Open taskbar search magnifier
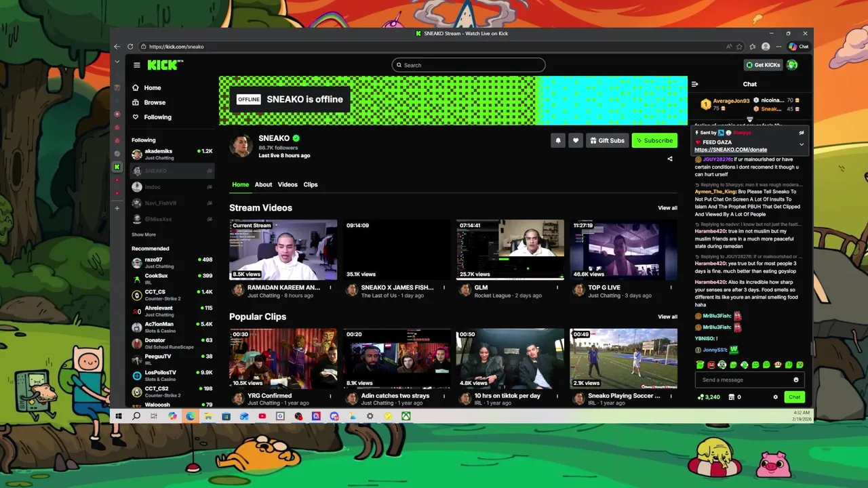The height and width of the screenshot is (488, 868). [136, 416]
